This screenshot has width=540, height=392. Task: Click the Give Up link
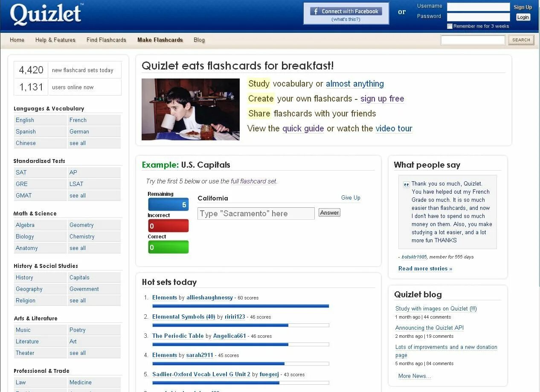click(x=351, y=198)
